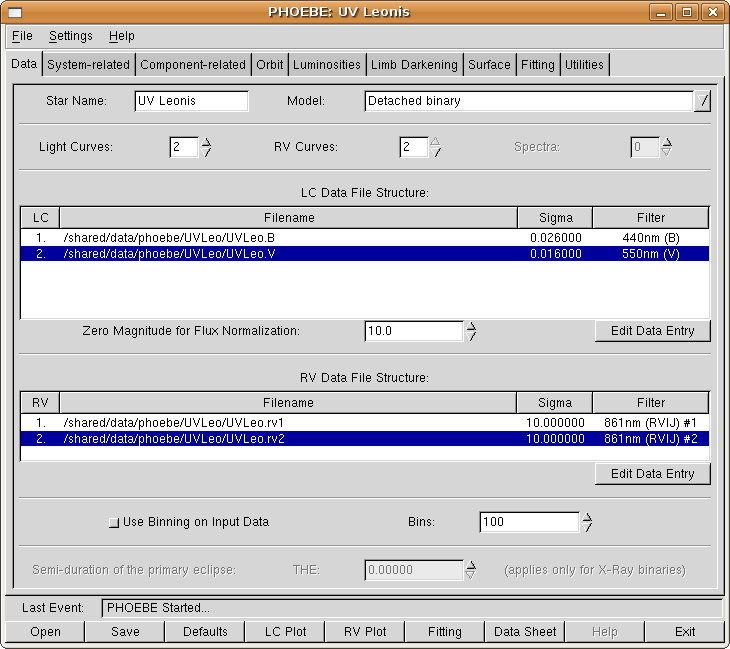Switch to the System-related tab

tap(88, 64)
